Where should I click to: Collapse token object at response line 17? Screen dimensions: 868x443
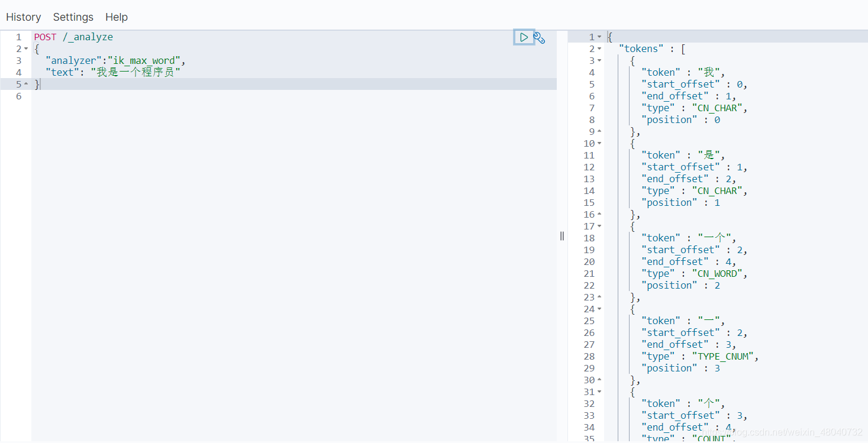(599, 226)
